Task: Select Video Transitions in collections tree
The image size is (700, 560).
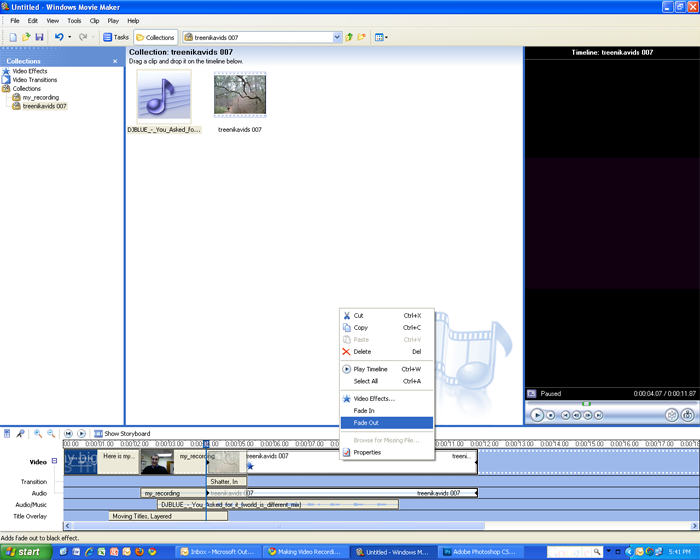Action: point(35,80)
